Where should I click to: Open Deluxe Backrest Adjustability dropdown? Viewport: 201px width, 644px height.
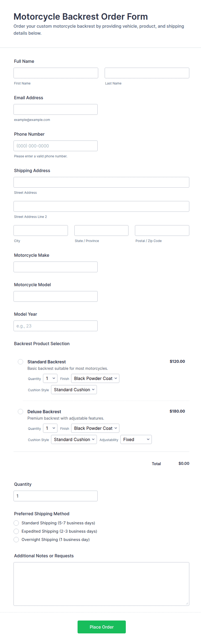(136, 439)
